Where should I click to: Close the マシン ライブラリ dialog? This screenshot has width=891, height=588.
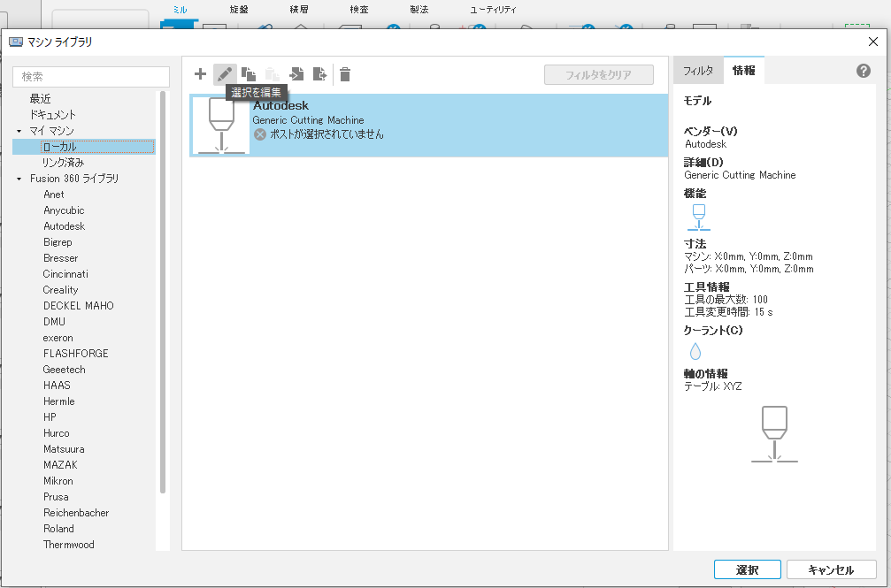[x=873, y=42]
